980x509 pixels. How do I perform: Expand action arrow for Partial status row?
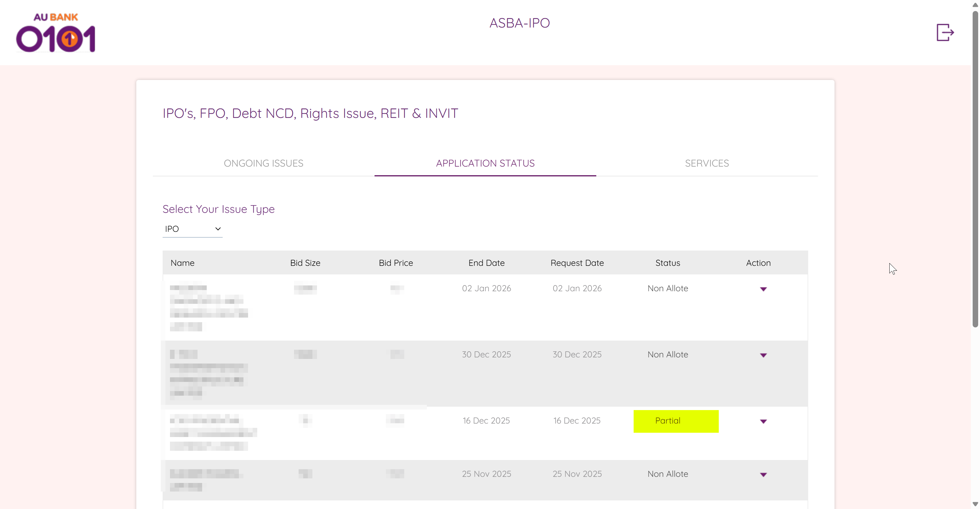tap(763, 421)
